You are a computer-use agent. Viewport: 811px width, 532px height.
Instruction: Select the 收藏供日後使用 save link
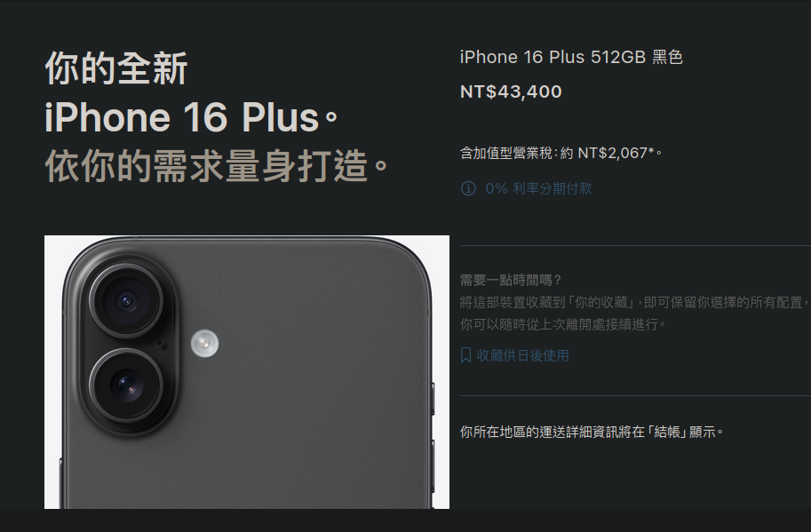[522, 355]
